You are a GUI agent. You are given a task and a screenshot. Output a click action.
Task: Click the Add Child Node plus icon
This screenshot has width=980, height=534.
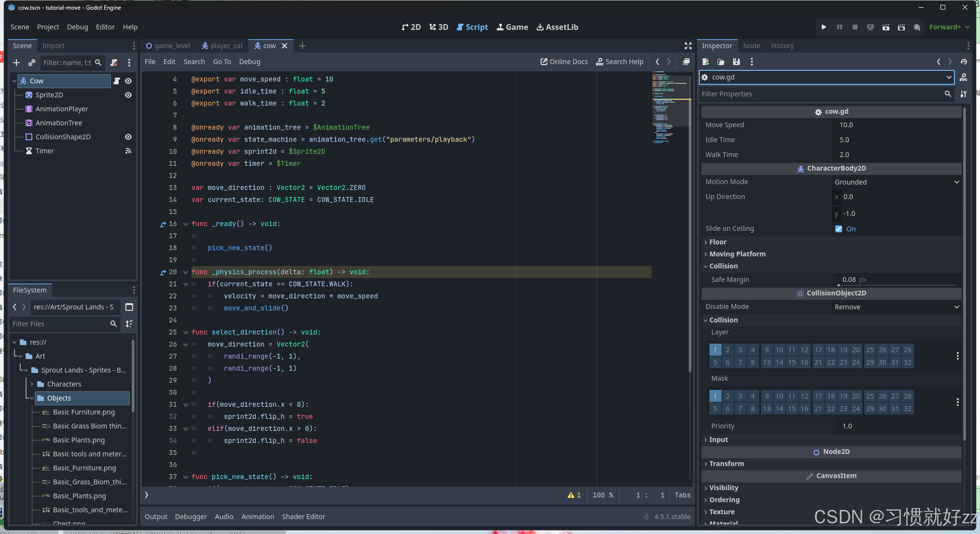(x=16, y=63)
